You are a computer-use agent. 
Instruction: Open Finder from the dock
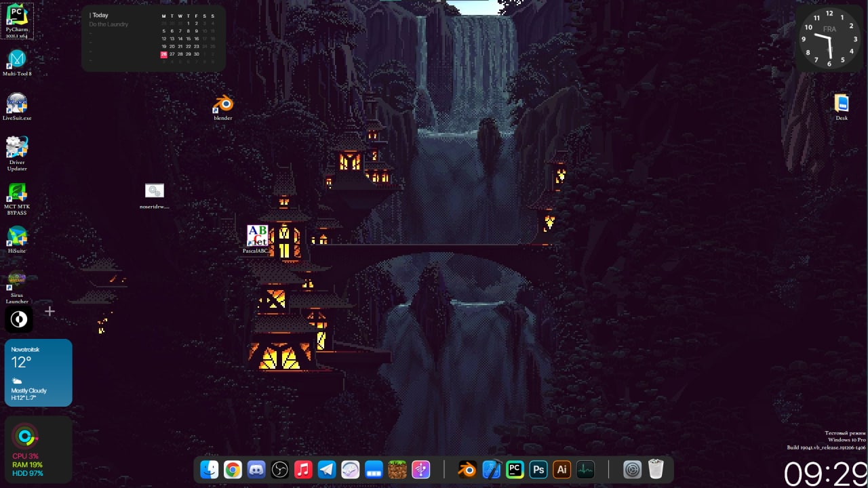[x=210, y=470]
